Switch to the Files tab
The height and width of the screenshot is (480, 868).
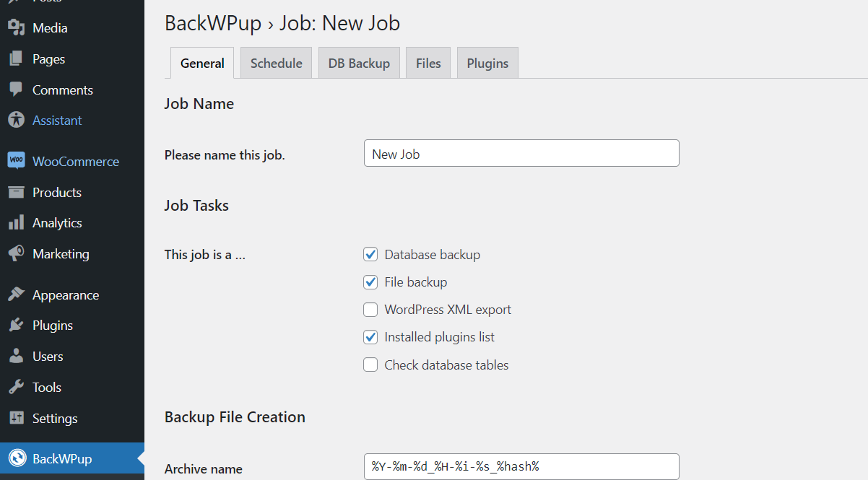(x=428, y=63)
